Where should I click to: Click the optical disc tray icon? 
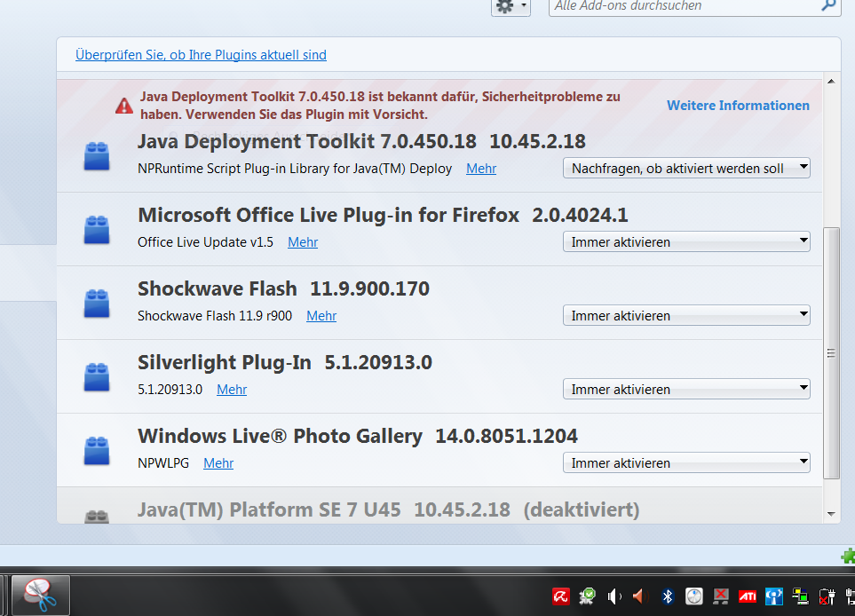[x=693, y=596]
